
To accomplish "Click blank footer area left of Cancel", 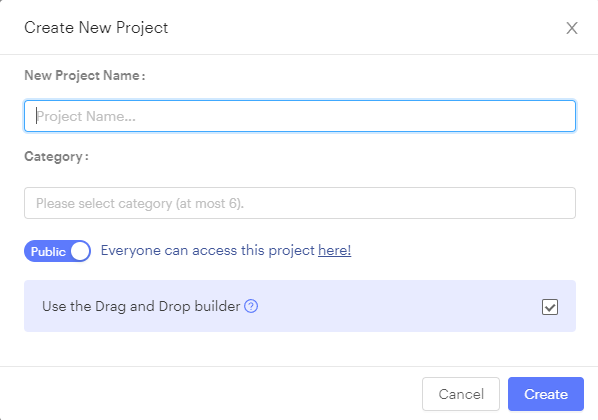I will (x=210, y=394).
